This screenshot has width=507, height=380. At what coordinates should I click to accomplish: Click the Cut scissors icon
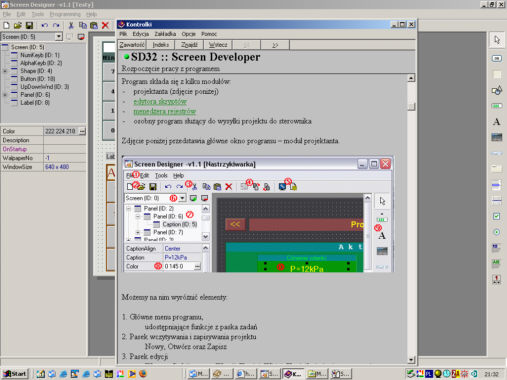tap(71, 25)
